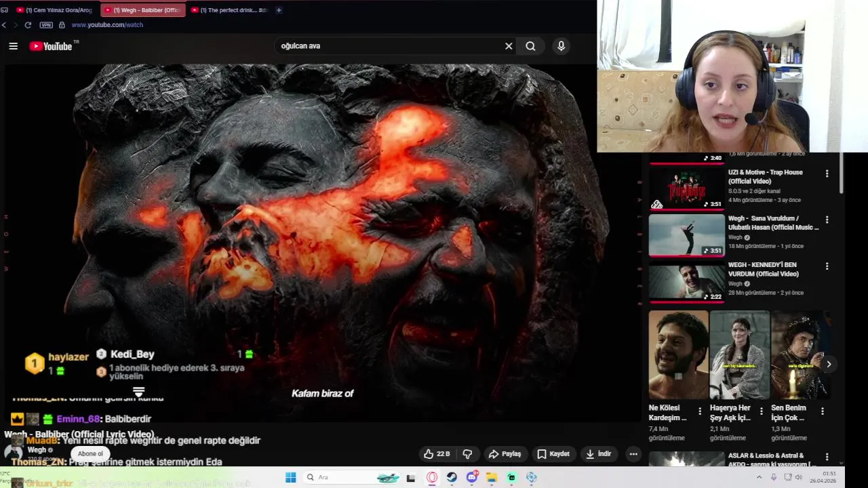Viewport: 868px width, 488px height.
Task: Open a new browser tab with plus
Action: pyautogui.click(x=279, y=10)
